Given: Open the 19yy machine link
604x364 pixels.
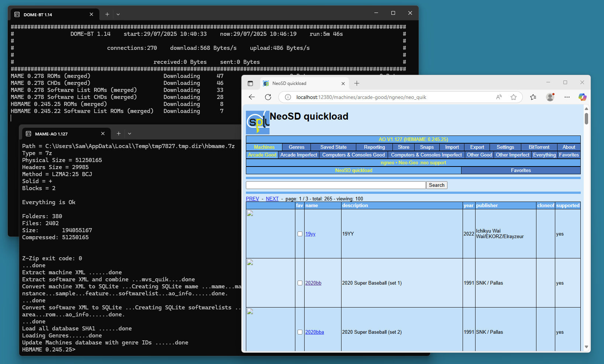Looking at the screenshot, I should [x=310, y=234].
